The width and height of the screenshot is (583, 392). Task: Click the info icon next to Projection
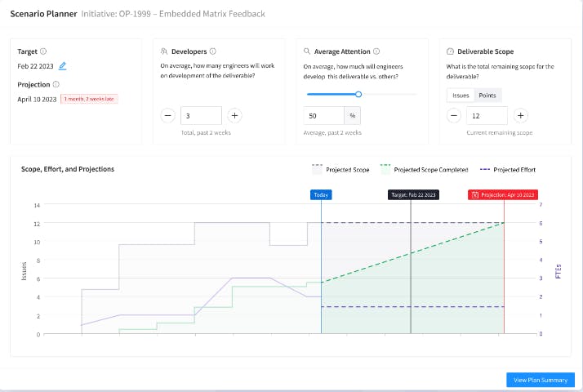click(56, 84)
